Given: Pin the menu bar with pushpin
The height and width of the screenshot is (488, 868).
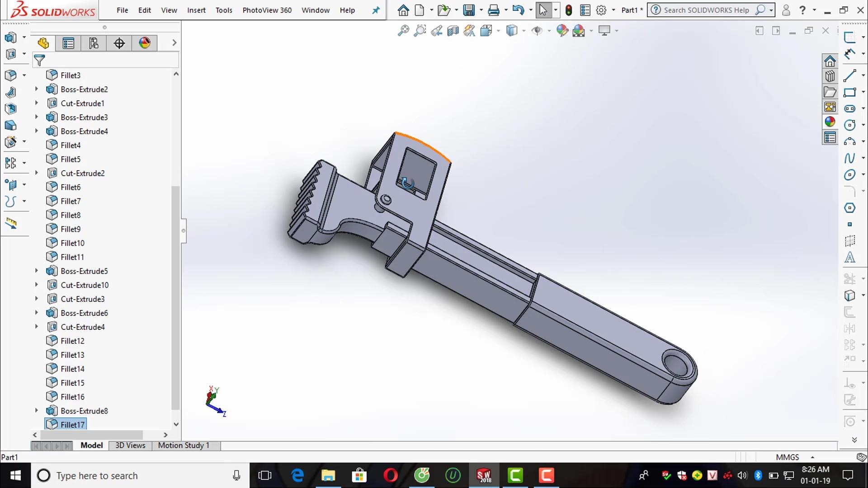Looking at the screenshot, I should pyautogui.click(x=376, y=10).
